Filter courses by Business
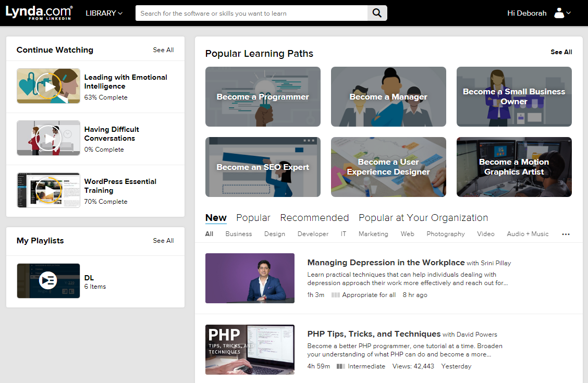This screenshot has height=383, width=588. pos(239,234)
